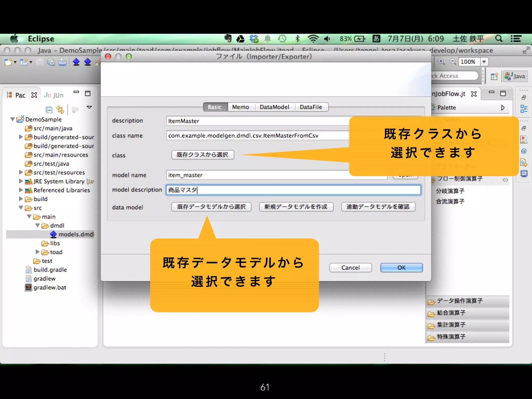Image resolution: width=532 pixels, height=399 pixels.
Task: Open the zoom percentage dropdown arrow
Action: (484, 62)
